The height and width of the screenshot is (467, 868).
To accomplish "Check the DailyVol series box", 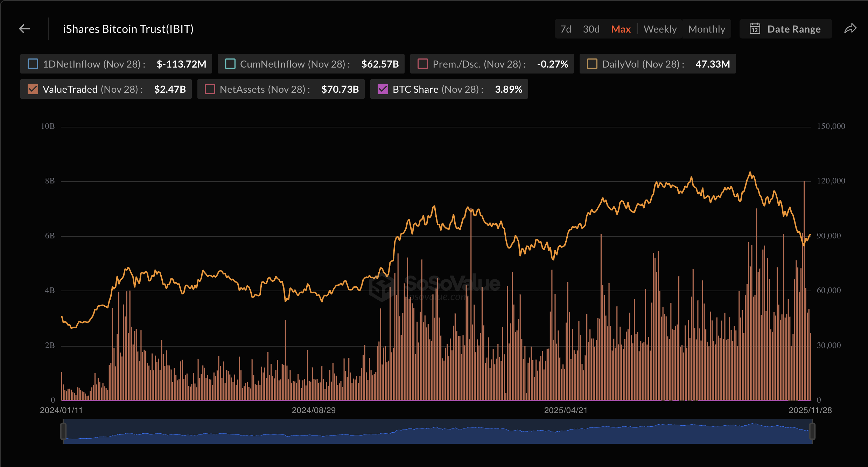I will pyautogui.click(x=592, y=64).
